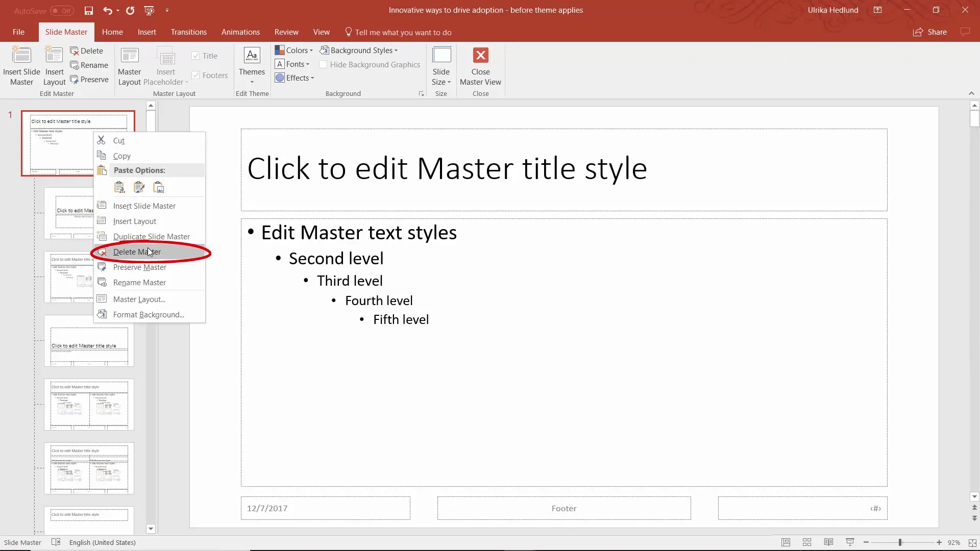Switch to Reading View in status bar
The height and width of the screenshot is (551, 980).
[x=828, y=542]
